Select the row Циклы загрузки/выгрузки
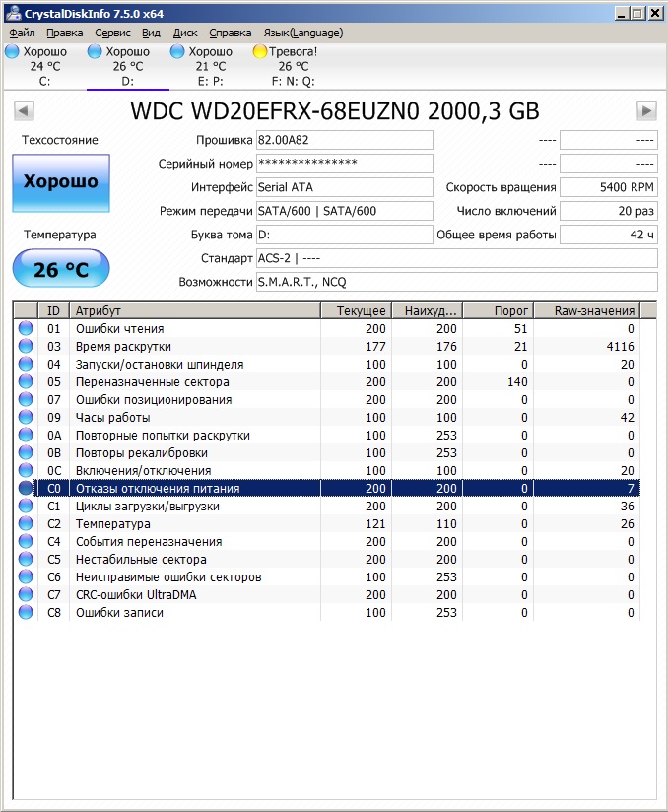Screen dimensions: 668x812 point(327,506)
